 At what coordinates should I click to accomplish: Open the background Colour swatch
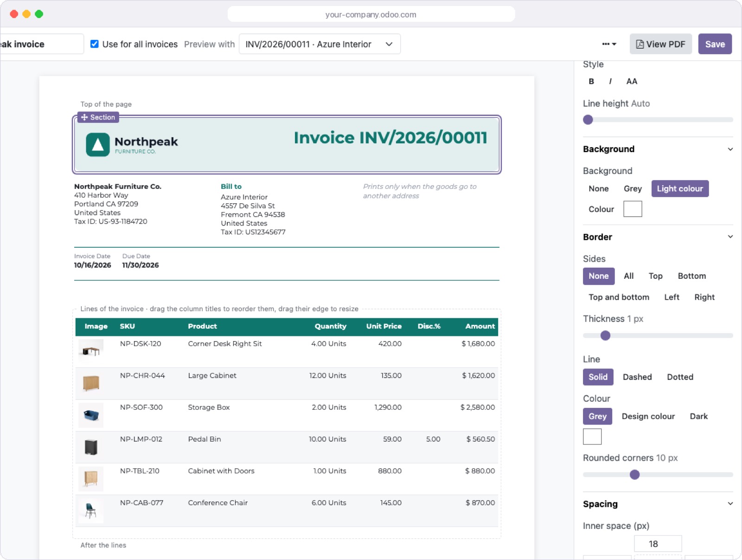tap(633, 209)
